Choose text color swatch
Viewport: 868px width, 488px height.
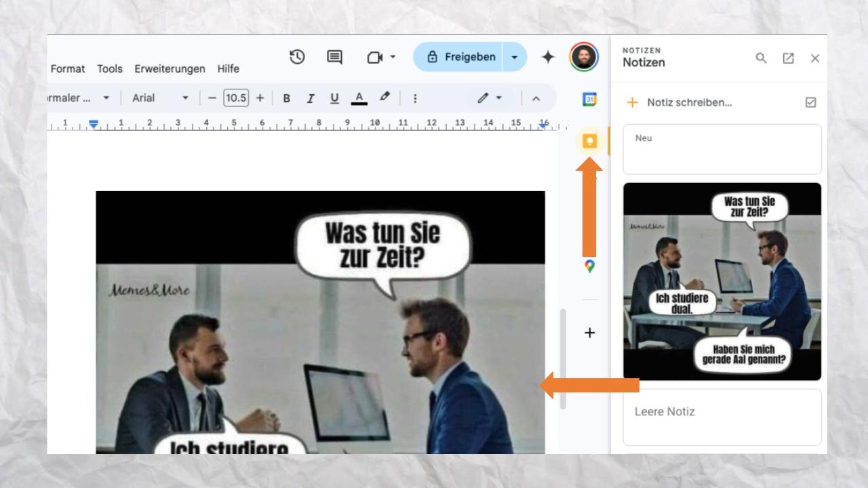point(359,98)
